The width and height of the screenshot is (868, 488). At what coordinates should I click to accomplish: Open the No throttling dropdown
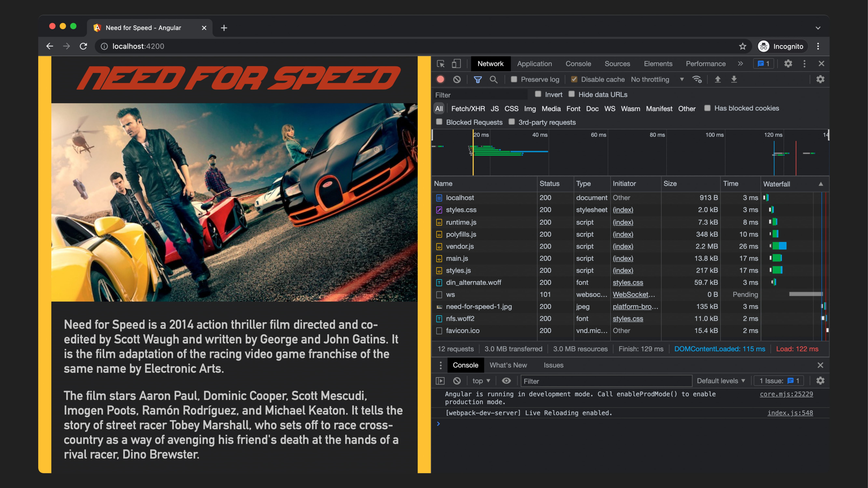tap(657, 80)
